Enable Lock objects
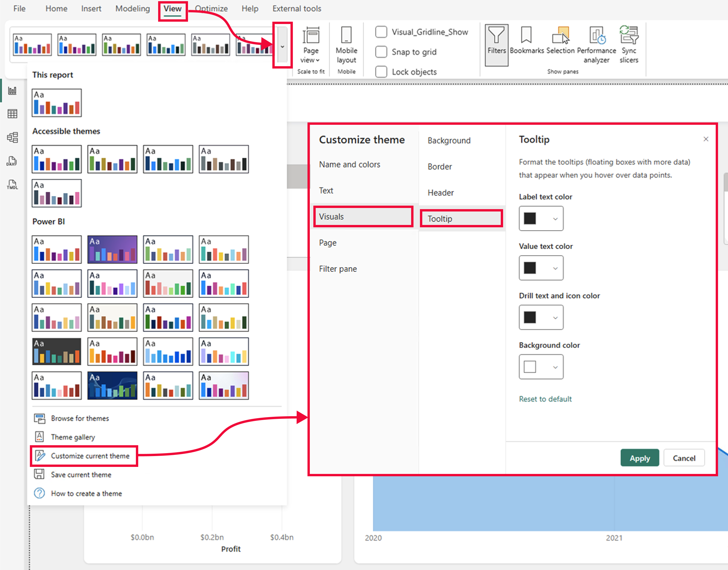Screen dimensions: 728x570 (381, 71)
